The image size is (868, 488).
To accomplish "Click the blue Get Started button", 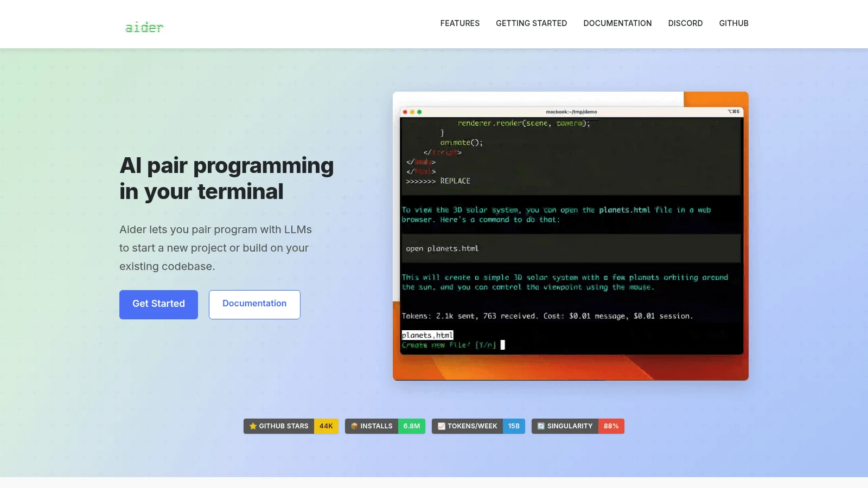I will point(158,304).
